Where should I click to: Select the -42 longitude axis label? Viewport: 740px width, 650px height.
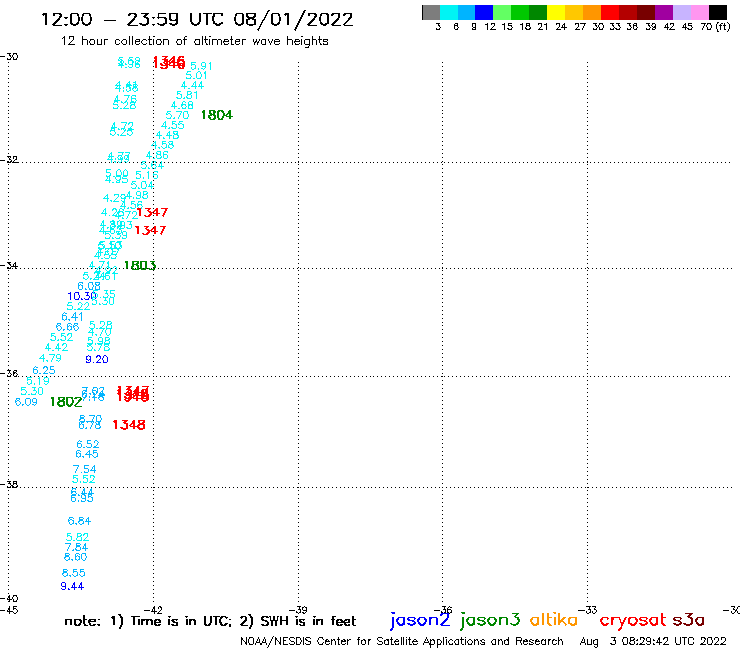153,610
